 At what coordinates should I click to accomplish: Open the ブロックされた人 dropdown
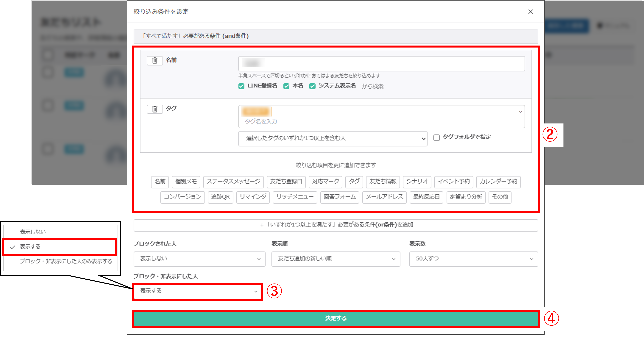click(x=199, y=259)
